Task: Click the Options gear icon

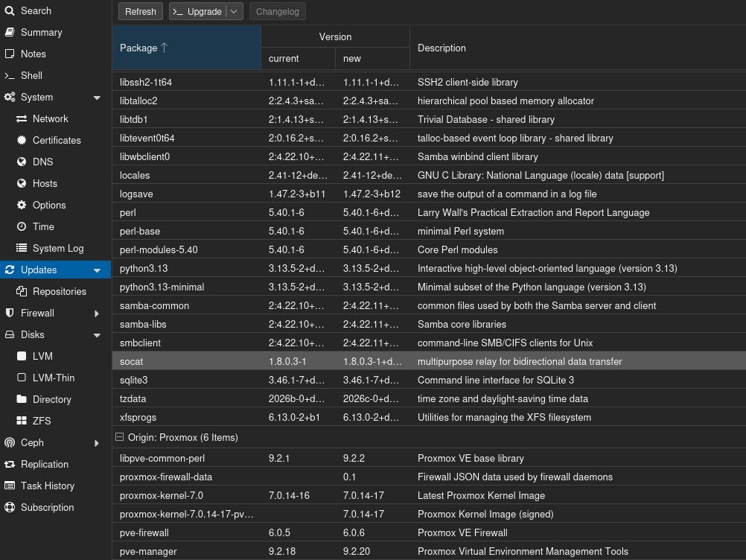Action: click(x=22, y=205)
